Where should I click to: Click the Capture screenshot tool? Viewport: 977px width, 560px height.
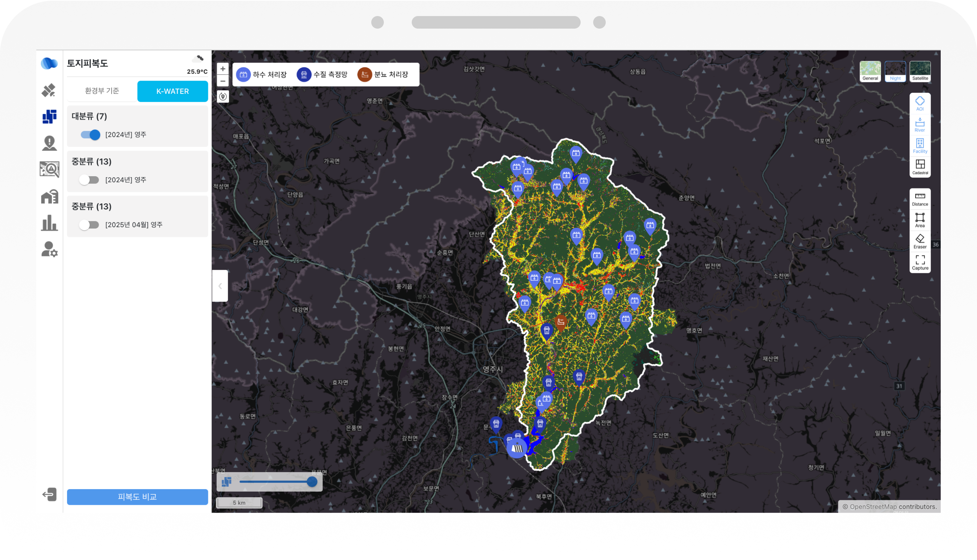click(x=920, y=263)
